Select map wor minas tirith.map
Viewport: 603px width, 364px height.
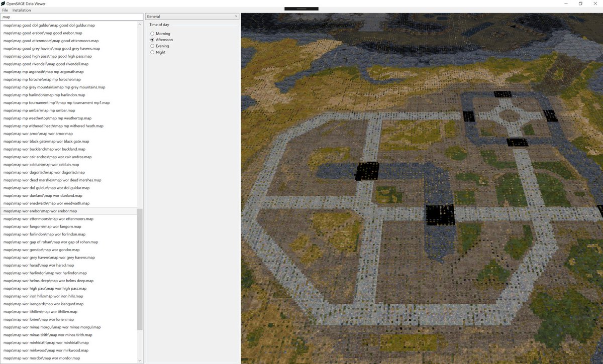(69, 335)
